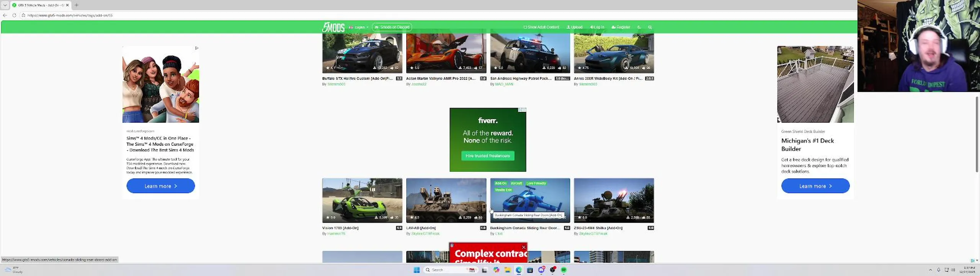
Task: Close the red Complex contracts ad
Action: (x=524, y=247)
